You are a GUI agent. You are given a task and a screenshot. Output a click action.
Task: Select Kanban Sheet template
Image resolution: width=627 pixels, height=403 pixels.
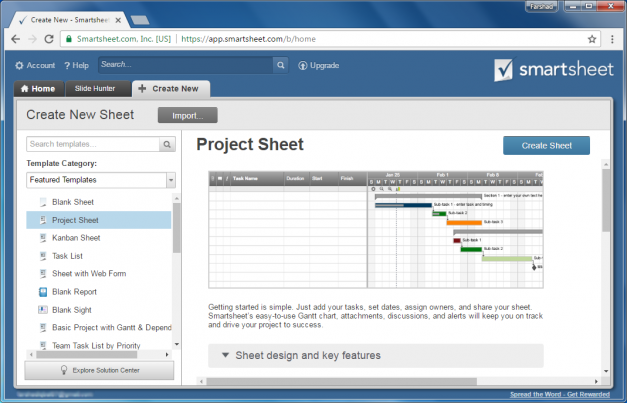pyautogui.click(x=98, y=238)
